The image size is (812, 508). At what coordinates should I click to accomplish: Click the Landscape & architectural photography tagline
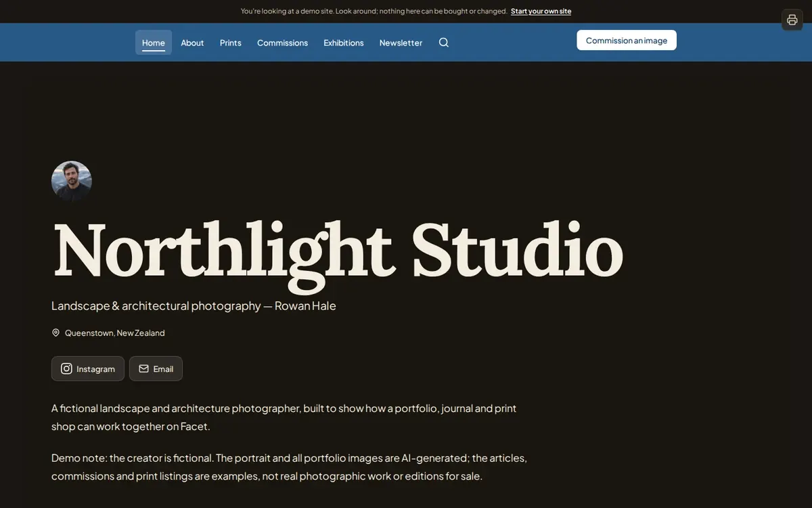[x=194, y=305]
